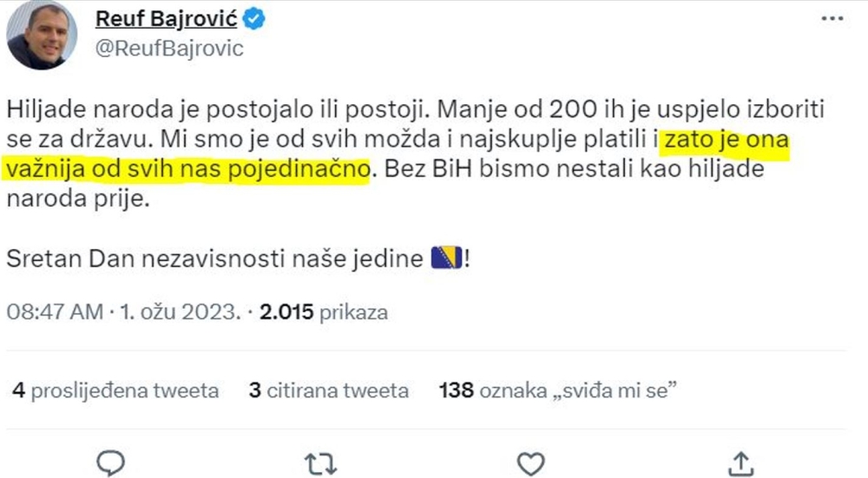Open the Reuf Bajrović display name link

pyautogui.click(x=166, y=18)
